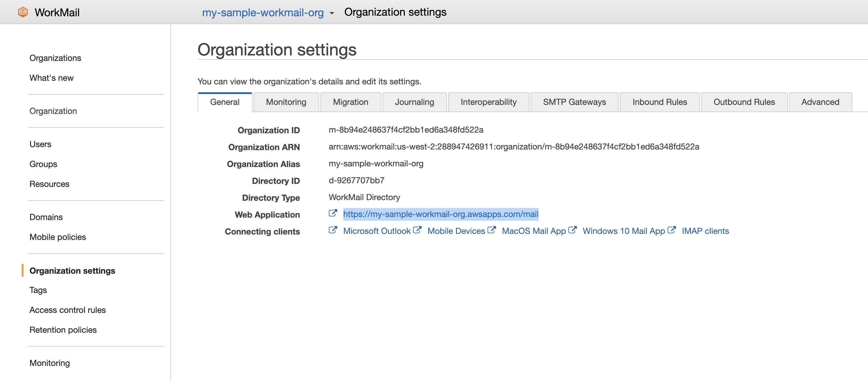Open the Advanced tab
The width and height of the screenshot is (868, 381).
(820, 102)
